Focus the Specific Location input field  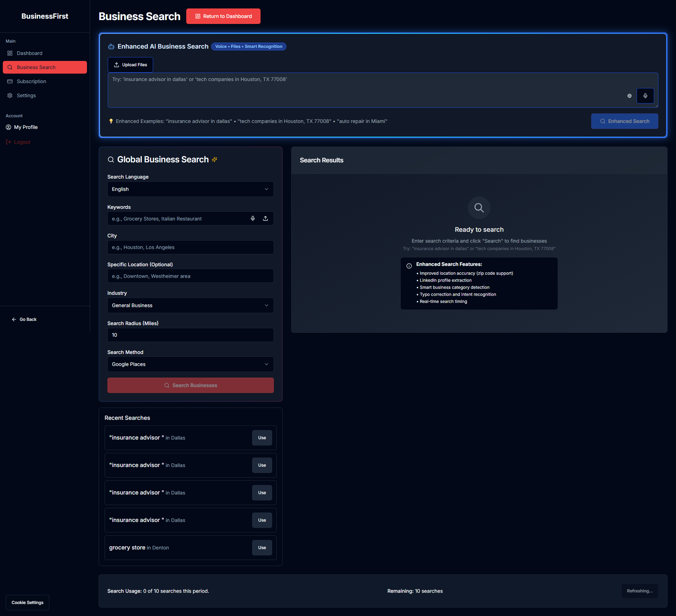tap(190, 276)
